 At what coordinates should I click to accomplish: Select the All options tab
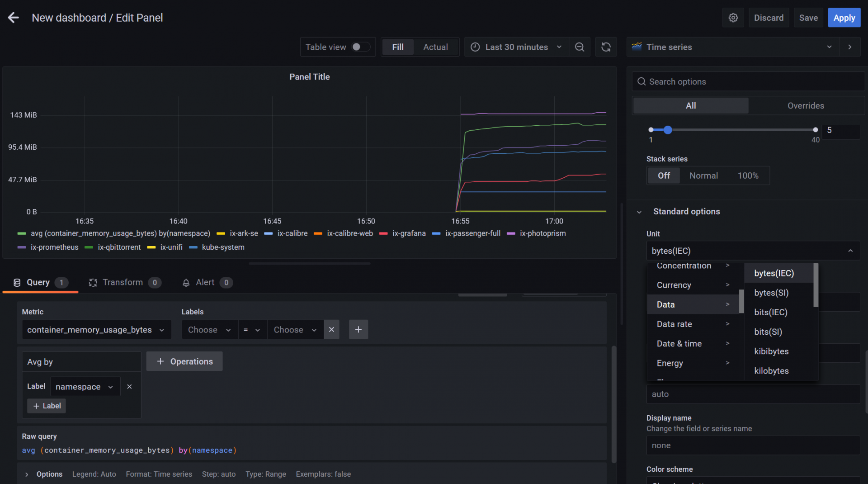pos(690,105)
